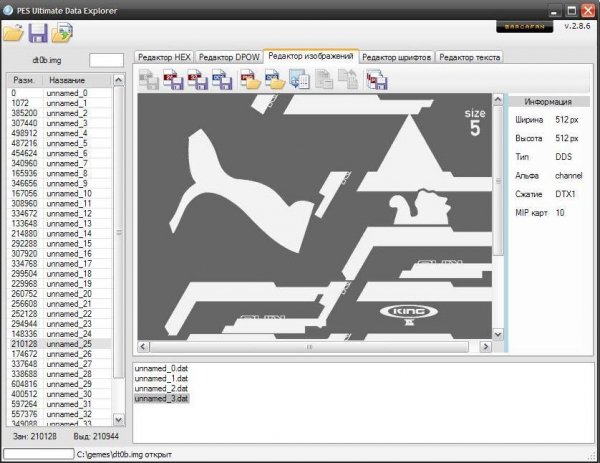Open the Редактор шрифтов tab

(396, 57)
